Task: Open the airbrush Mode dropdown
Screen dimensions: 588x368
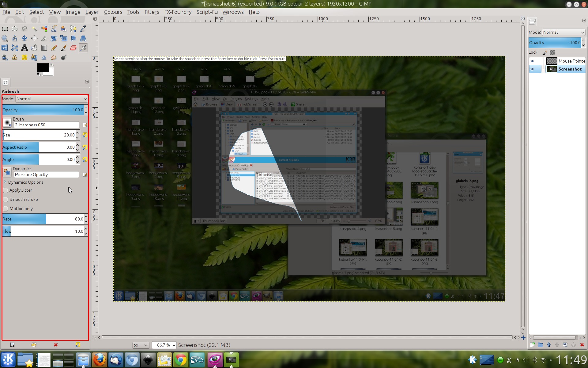Action: coord(51,99)
